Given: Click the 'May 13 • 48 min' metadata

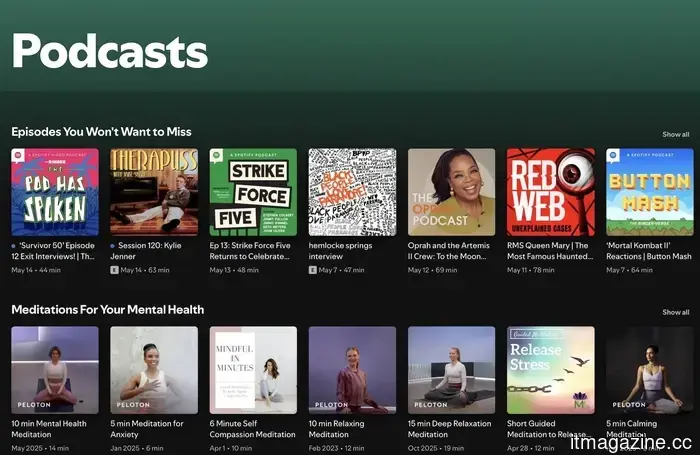Looking at the screenshot, I should tap(234, 270).
